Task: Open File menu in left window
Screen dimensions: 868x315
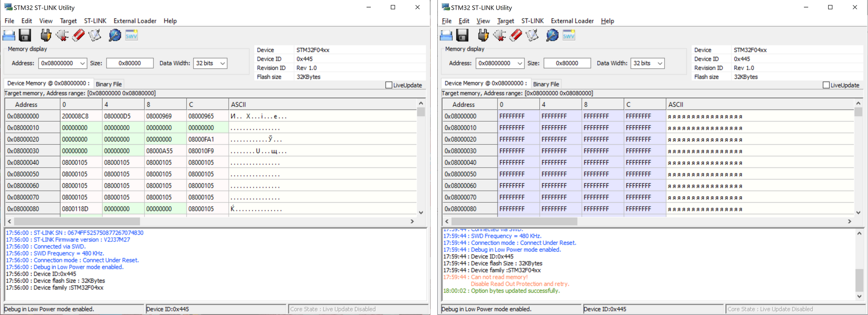Action: coord(9,21)
